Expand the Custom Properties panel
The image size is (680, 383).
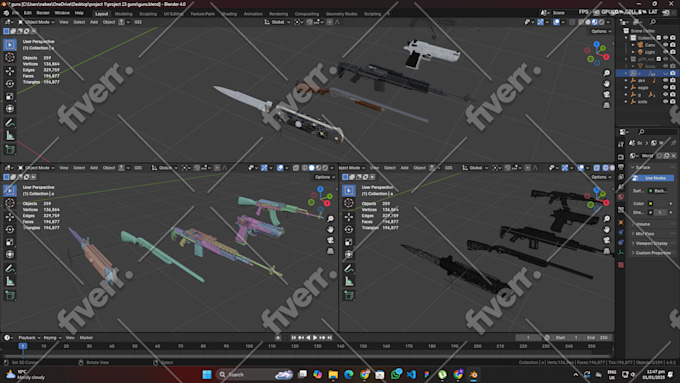pyautogui.click(x=652, y=252)
